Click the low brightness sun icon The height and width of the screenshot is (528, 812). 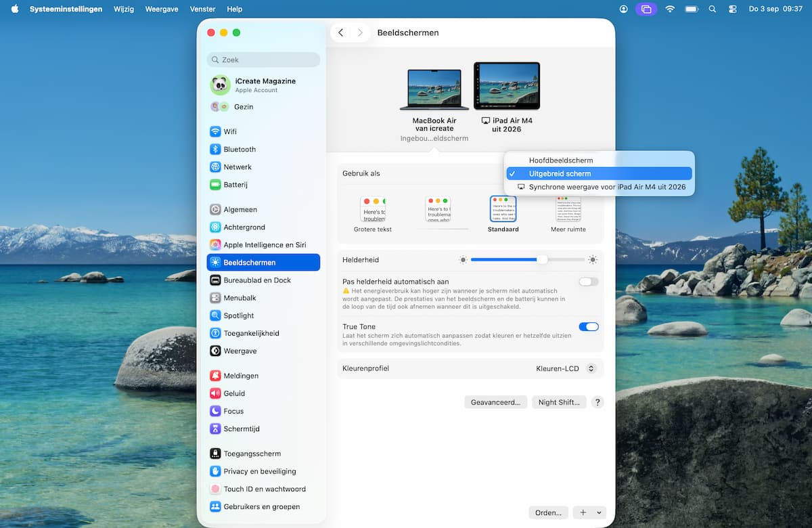click(463, 259)
